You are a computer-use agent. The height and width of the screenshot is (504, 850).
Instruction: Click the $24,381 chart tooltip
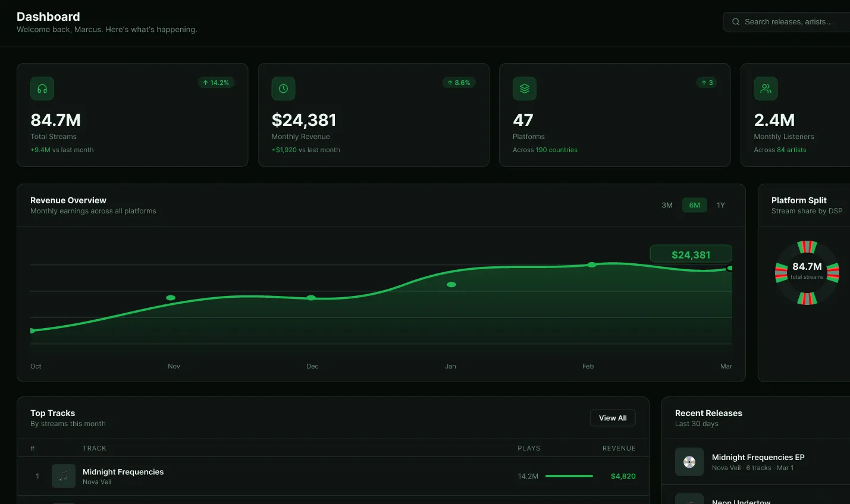click(x=691, y=253)
